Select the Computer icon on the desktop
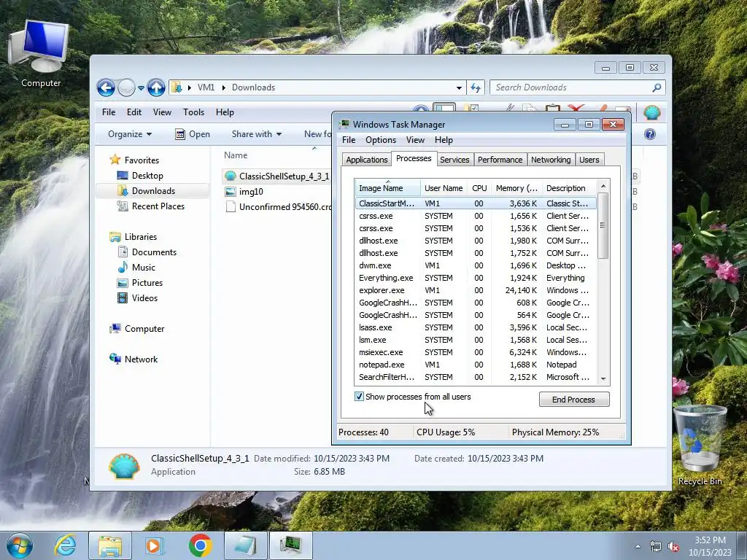This screenshot has height=560, width=747. (40, 54)
